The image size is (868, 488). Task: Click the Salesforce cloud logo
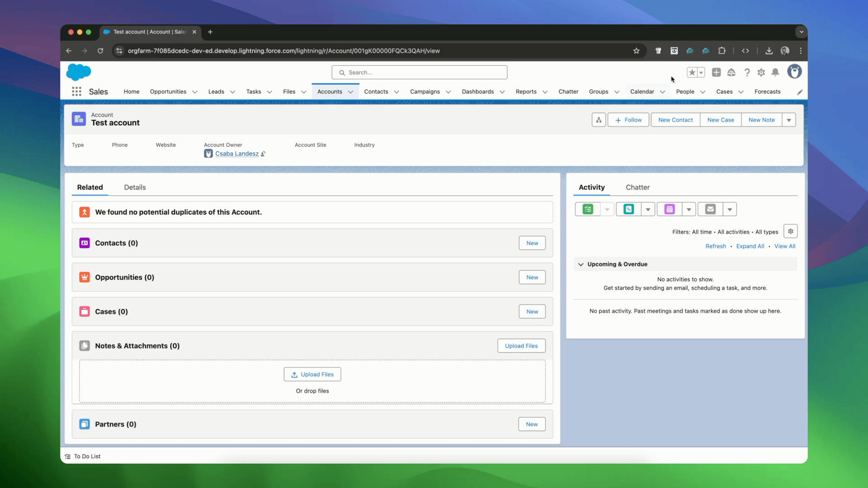pyautogui.click(x=79, y=72)
